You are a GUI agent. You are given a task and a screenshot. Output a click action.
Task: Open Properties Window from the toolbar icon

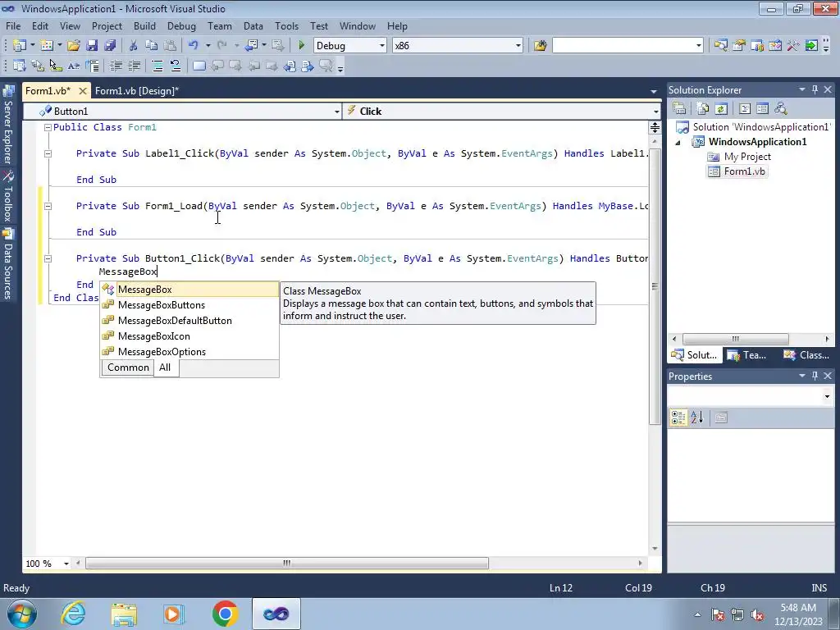(x=739, y=46)
